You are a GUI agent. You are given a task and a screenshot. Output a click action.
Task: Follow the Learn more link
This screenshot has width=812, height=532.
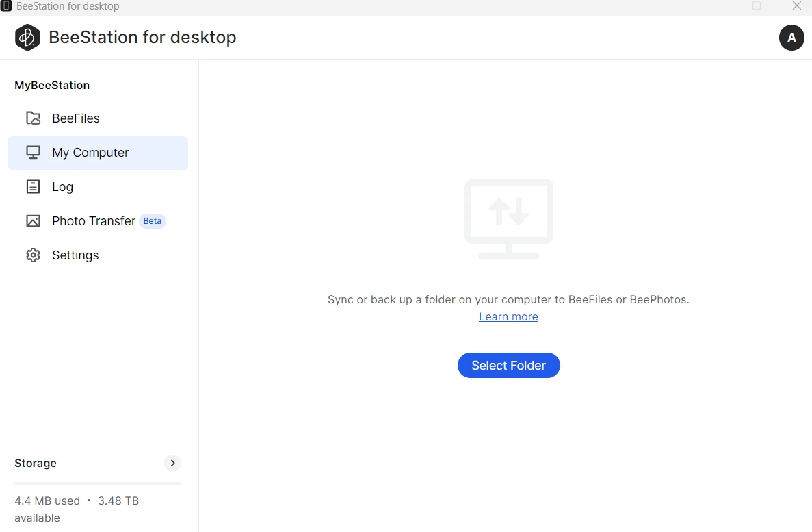(x=508, y=317)
